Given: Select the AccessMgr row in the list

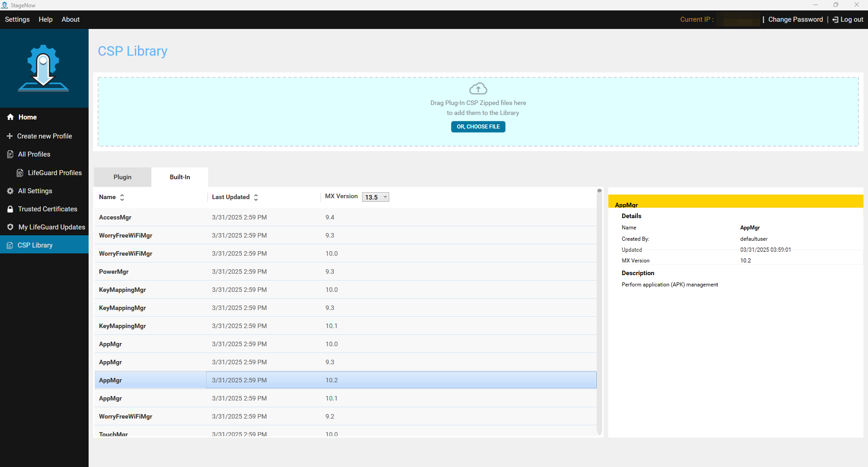Looking at the screenshot, I should pyautogui.click(x=115, y=217).
